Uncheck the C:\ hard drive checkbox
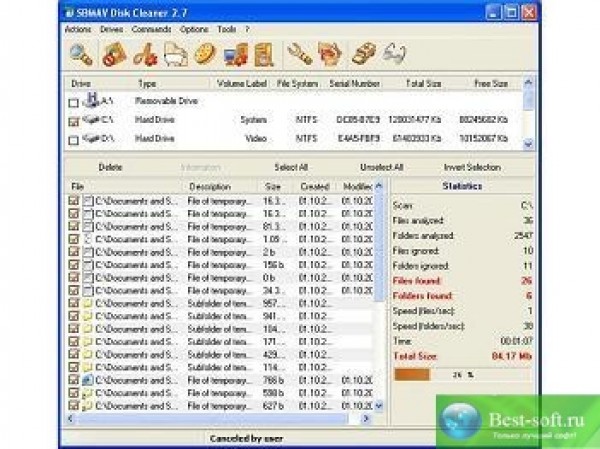Image resolution: width=600 pixels, height=449 pixels. pyautogui.click(x=73, y=122)
